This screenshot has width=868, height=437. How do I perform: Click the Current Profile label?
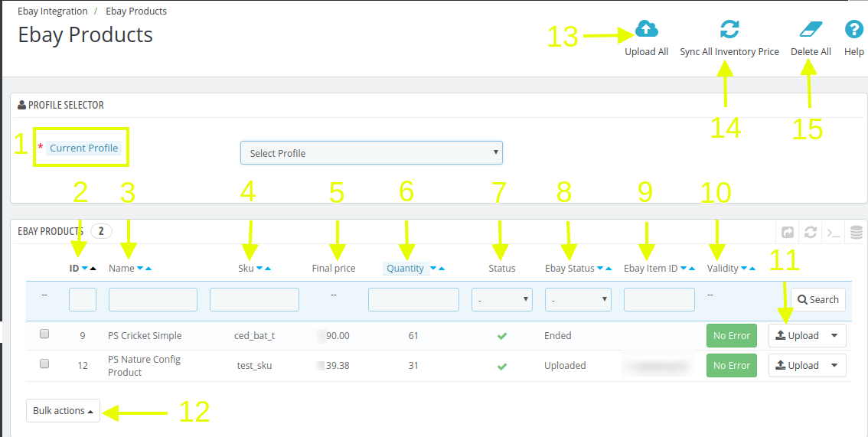83,148
